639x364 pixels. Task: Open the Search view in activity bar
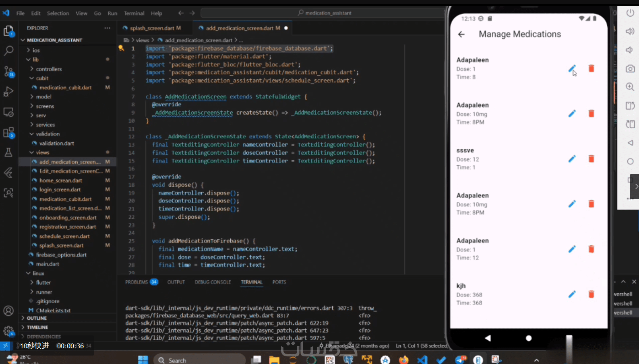click(8, 51)
